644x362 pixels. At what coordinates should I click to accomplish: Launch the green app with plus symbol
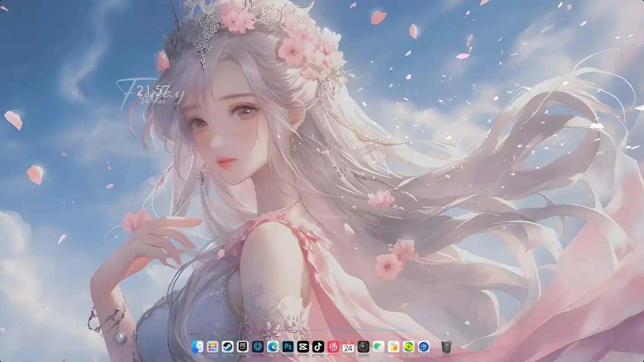tap(408, 347)
